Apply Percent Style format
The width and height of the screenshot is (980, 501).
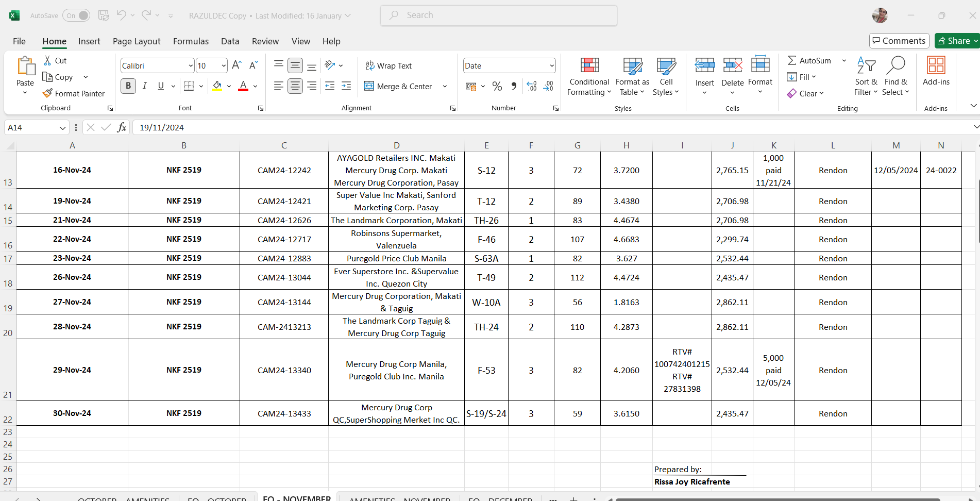(497, 86)
